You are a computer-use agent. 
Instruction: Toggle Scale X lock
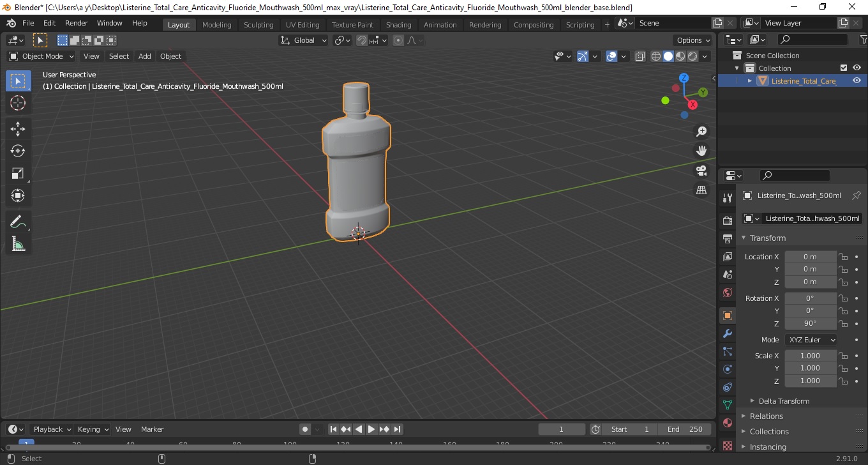point(843,356)
